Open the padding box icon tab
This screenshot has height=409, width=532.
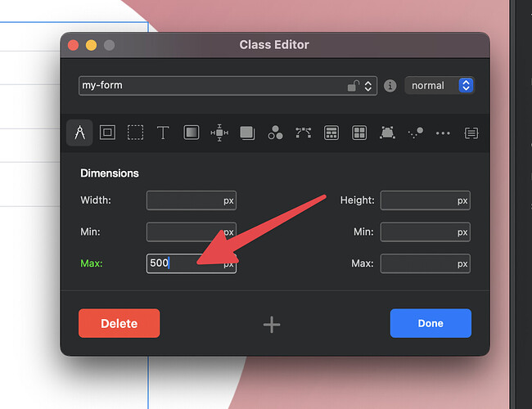107,133
